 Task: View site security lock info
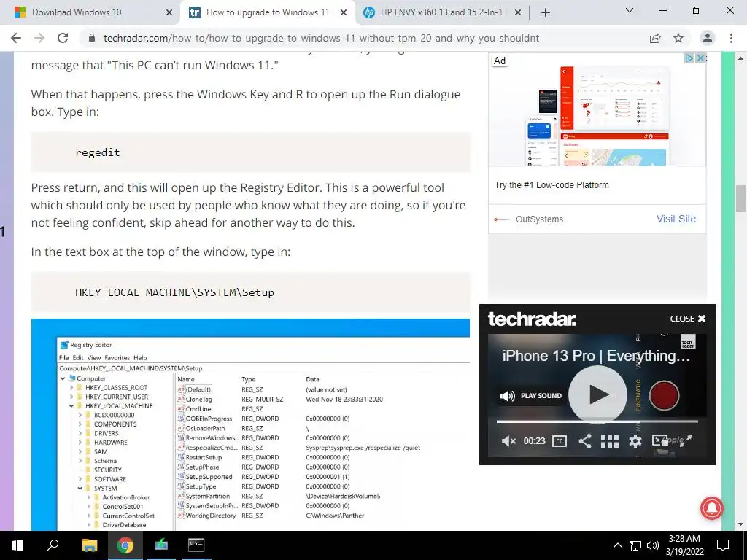(x=92, y=38)
